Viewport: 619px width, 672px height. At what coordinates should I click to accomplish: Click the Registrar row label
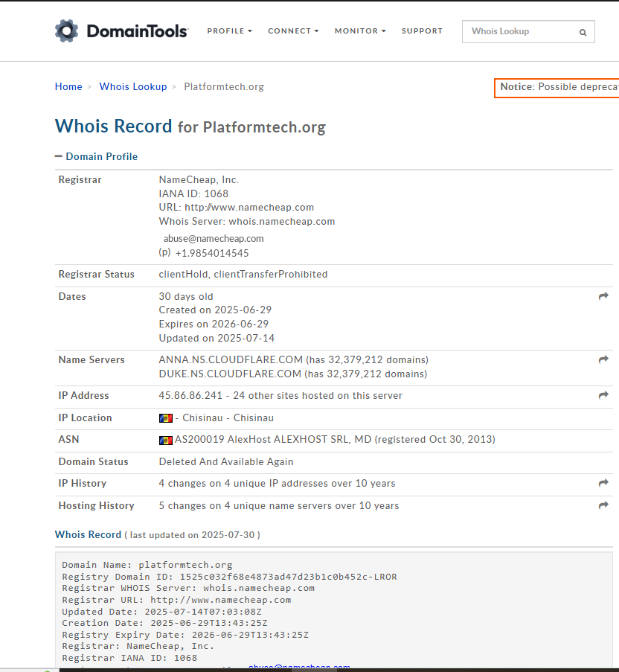(80, 179)
